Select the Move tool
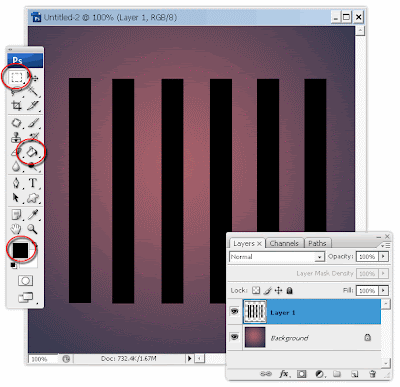This screenshot has height=387, width=400. [34, 78]
